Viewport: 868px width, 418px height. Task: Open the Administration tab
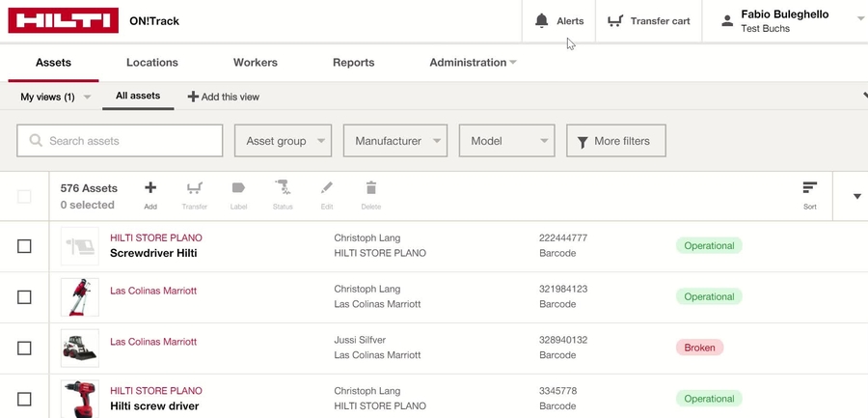(x=468, y=62)
